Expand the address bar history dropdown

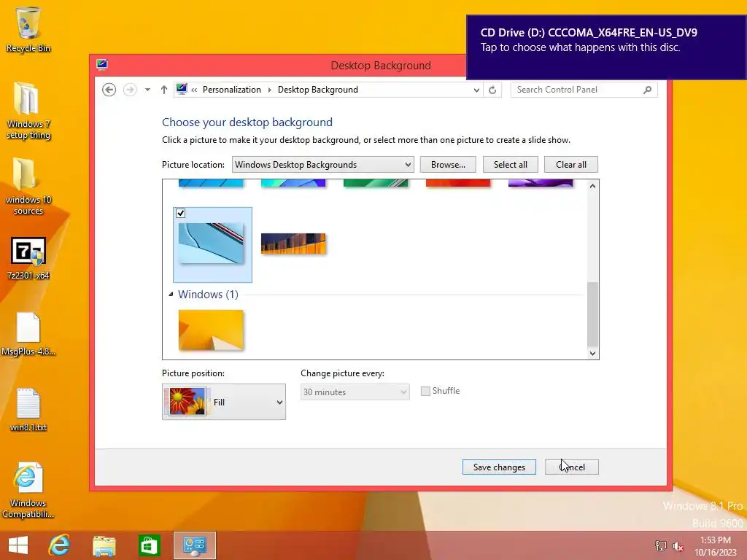[x=476, y=90]
